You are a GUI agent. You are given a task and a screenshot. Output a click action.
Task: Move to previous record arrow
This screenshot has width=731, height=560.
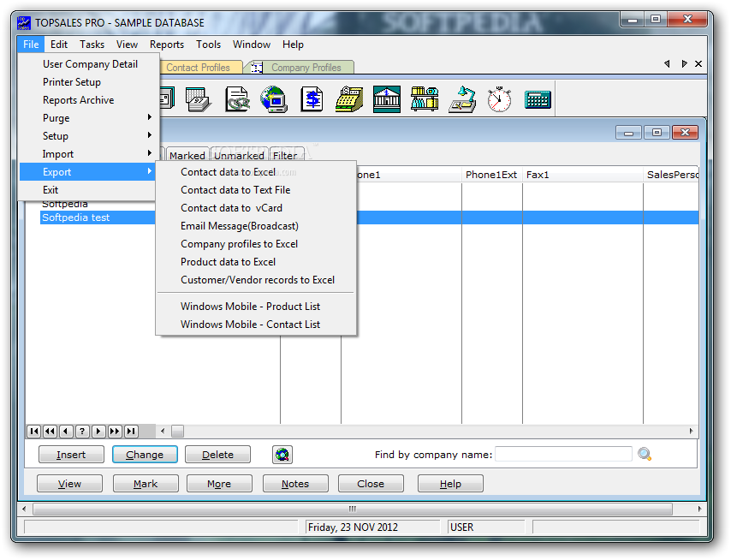tap(66, 432)
